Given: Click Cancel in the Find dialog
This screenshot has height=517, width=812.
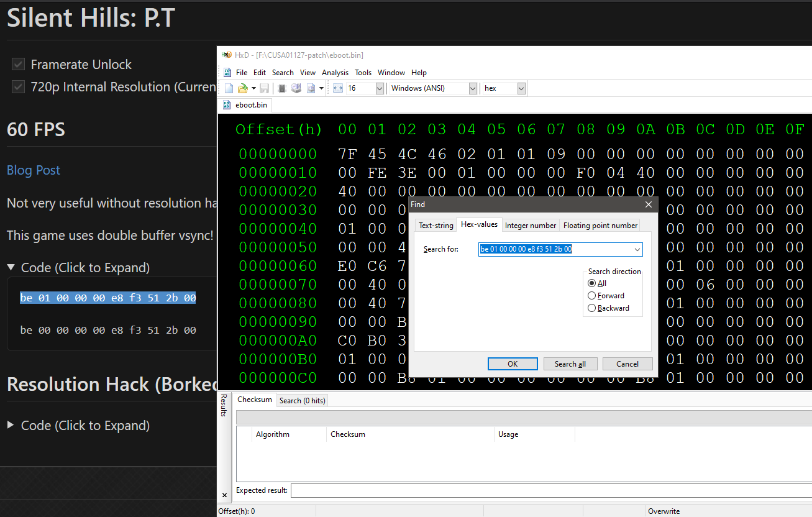Looking at the screenshot, I should (627, 364).
